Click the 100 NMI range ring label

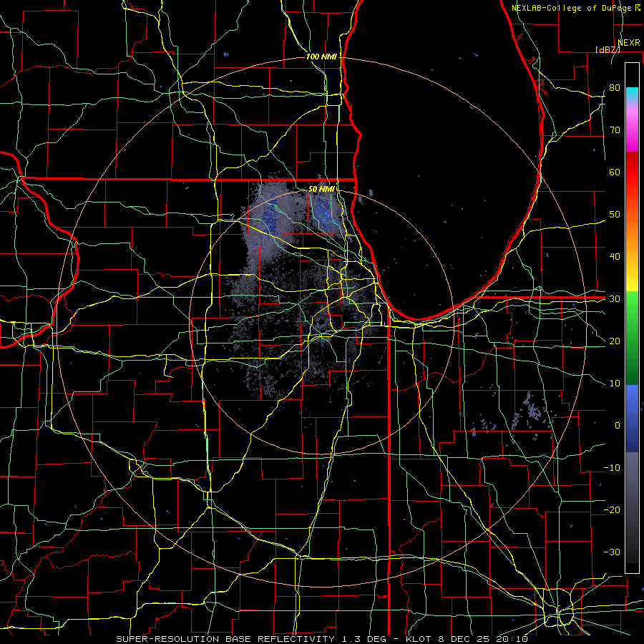(321, 57)
